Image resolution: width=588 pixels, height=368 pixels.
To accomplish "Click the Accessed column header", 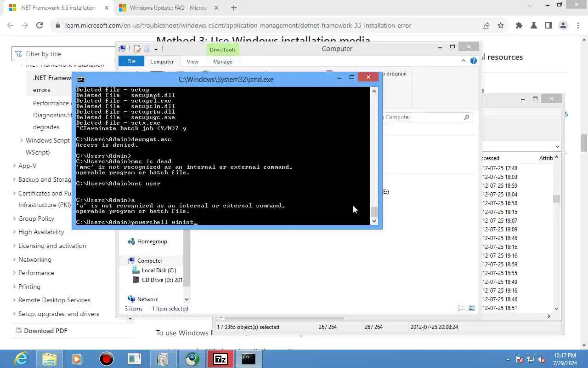I will coord(491,158).
